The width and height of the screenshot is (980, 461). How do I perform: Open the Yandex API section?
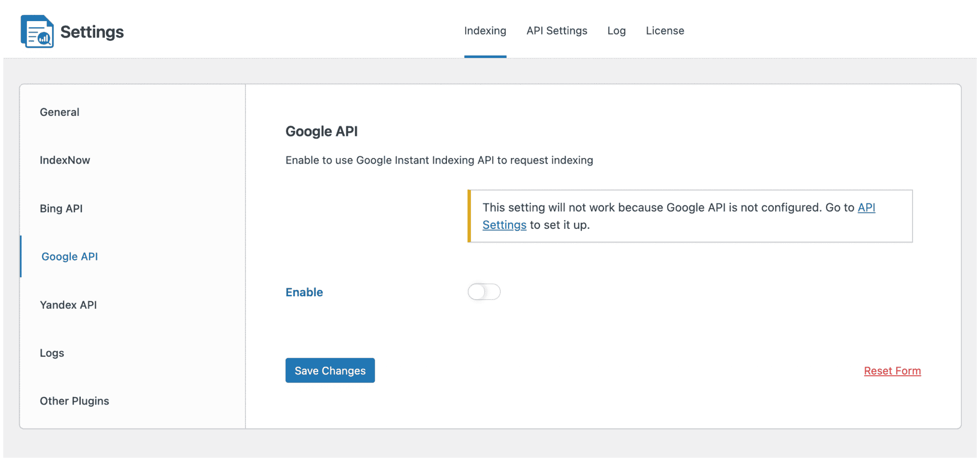68,305
